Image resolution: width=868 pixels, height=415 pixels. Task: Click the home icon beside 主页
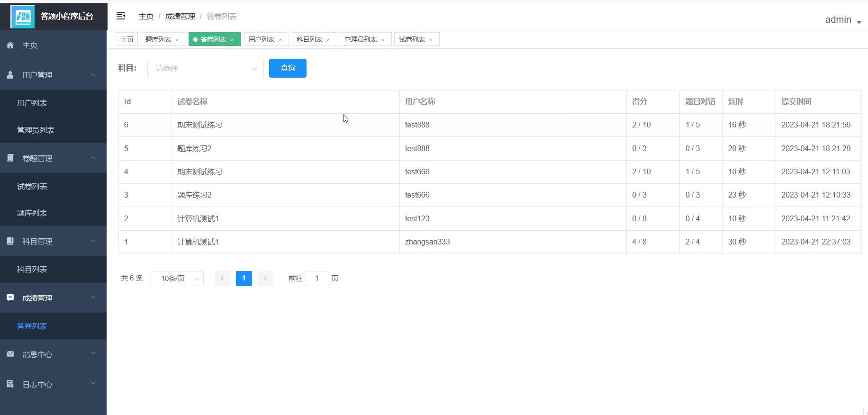click(10, 45)
